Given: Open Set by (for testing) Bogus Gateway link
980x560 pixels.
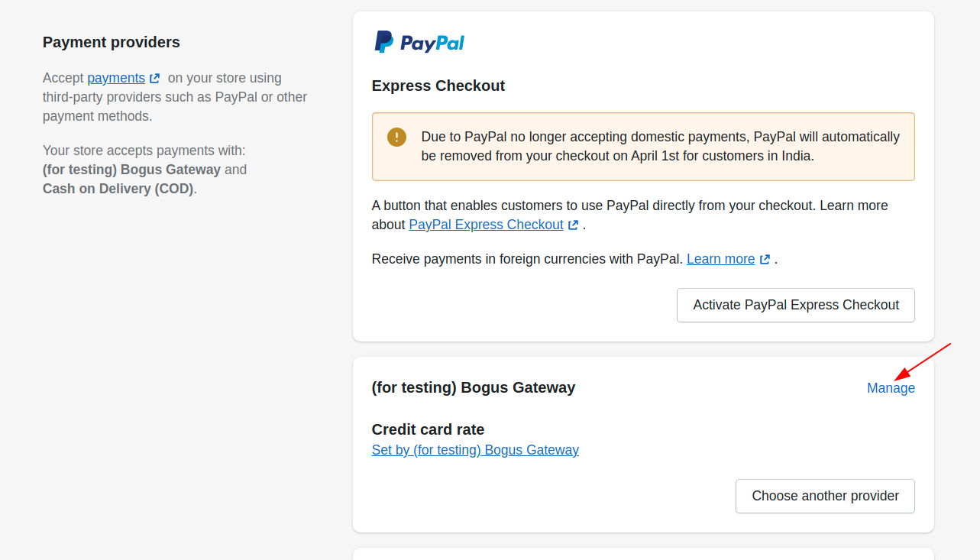Looking at the screenshot, I should (x=475, y=450).
